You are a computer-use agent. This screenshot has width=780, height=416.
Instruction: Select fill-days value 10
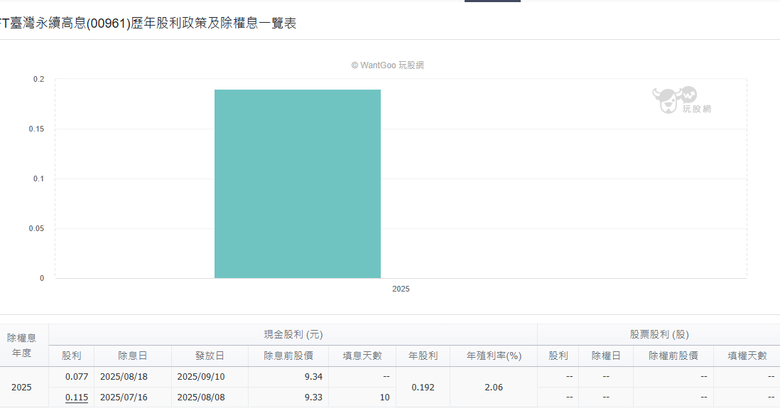pos(385,397)
